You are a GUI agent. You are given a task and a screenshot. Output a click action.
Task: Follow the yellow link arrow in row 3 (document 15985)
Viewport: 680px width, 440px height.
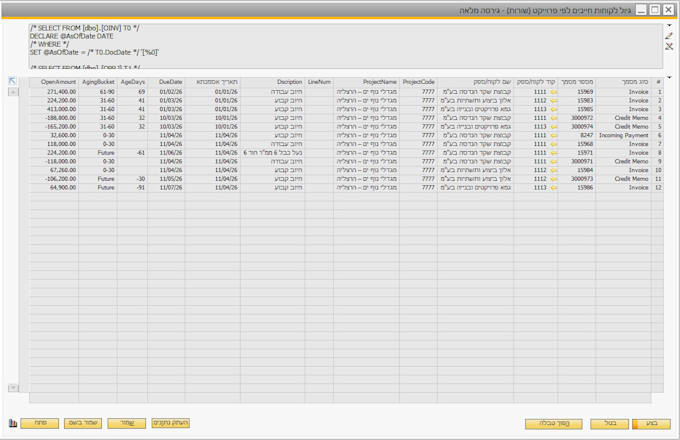point(554,109)
